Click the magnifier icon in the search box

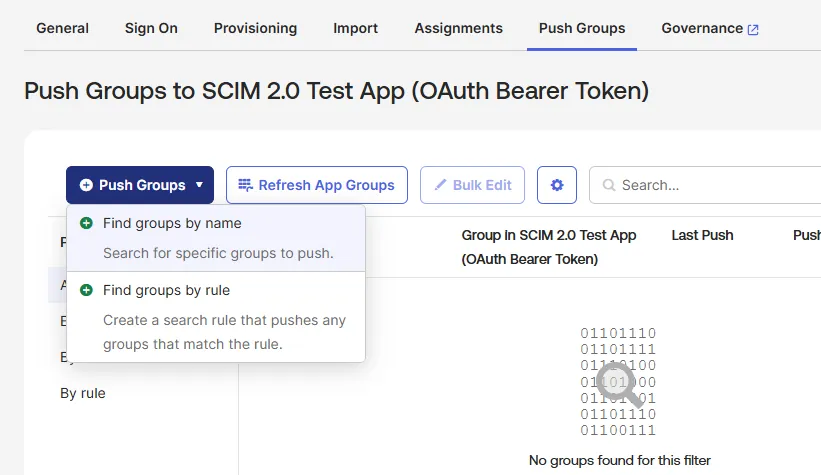click(608, 185)
